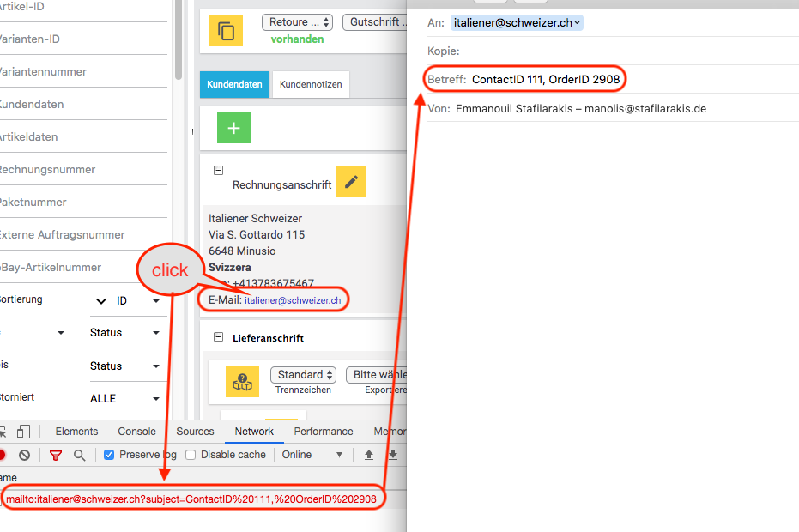Open the Online throttling dropdown
Viewport: 799px width, 532px height.
tap(312, 455)
